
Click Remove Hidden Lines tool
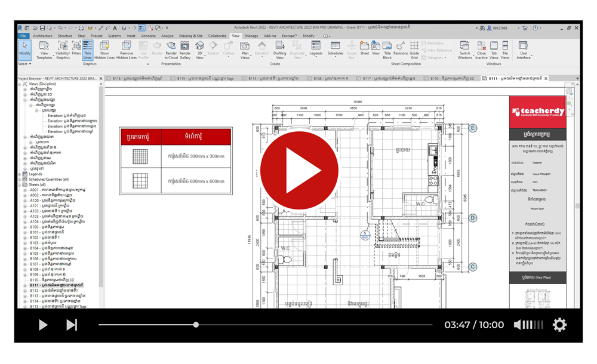pos(127,50)
